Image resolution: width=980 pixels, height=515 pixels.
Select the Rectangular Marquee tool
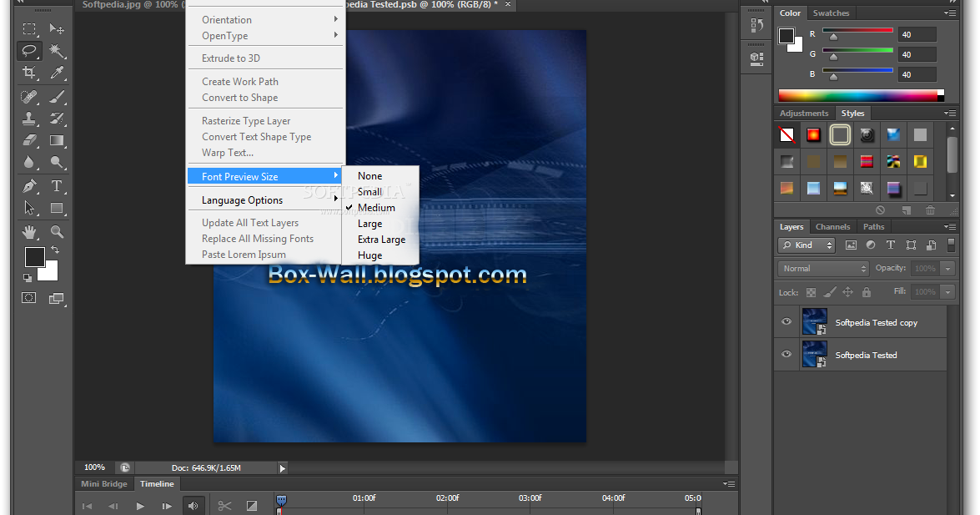pos(28,28)
